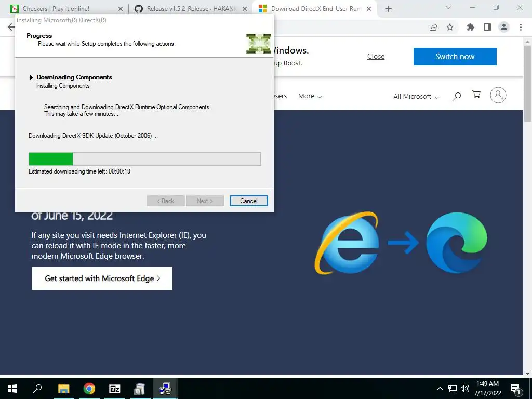532x399 pixels.
Task: Open the installer package taskbar icon
Action: [x=139, y=389]
